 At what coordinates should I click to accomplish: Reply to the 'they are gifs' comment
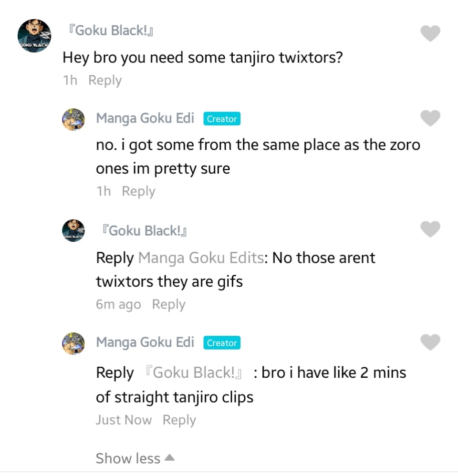pos(168,304)
